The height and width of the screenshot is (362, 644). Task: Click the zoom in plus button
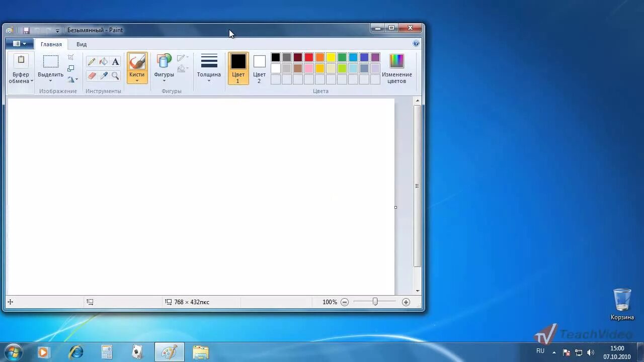406,302
